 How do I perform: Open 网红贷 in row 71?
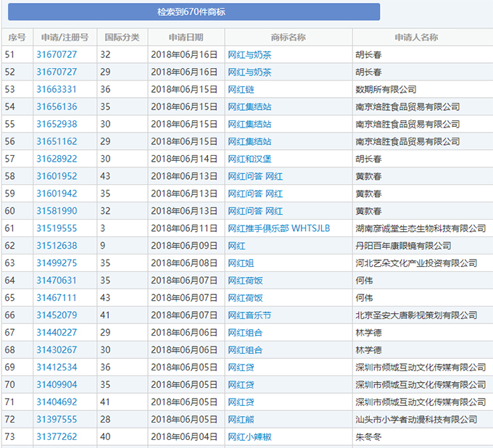(241, 402)
